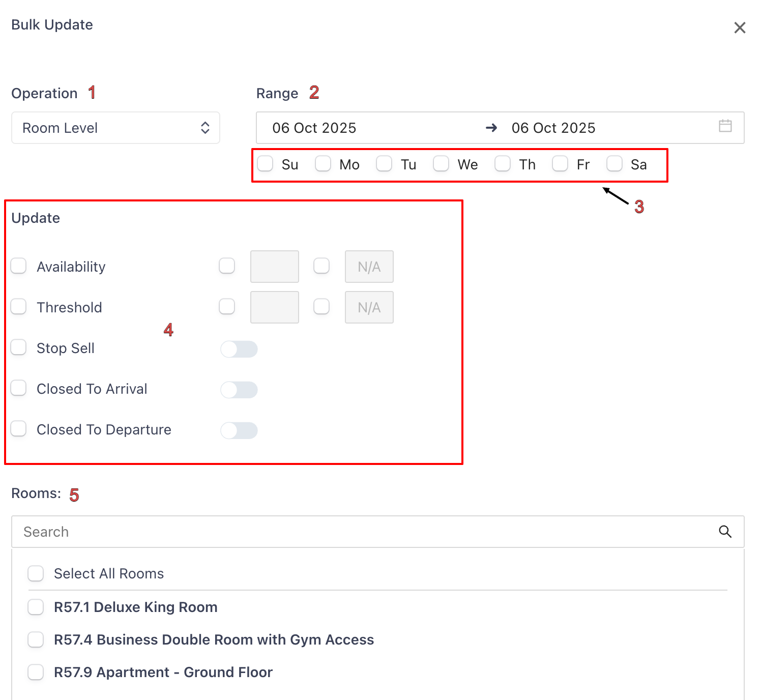Toggle the Closed To Arrival switch
The image size is (761, 700).
click(x=239, y=390)
